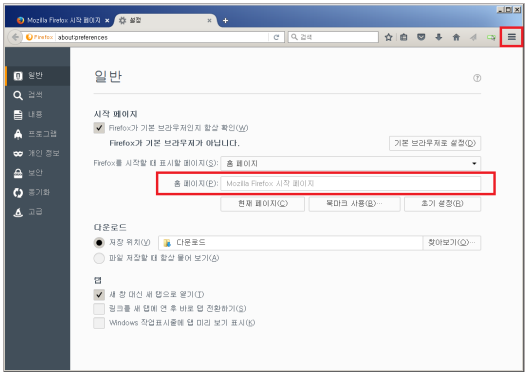Open the 고급 Advanced sidebar section
The height and width of the screenshot is (372, 526).
[x=38, y=212]
